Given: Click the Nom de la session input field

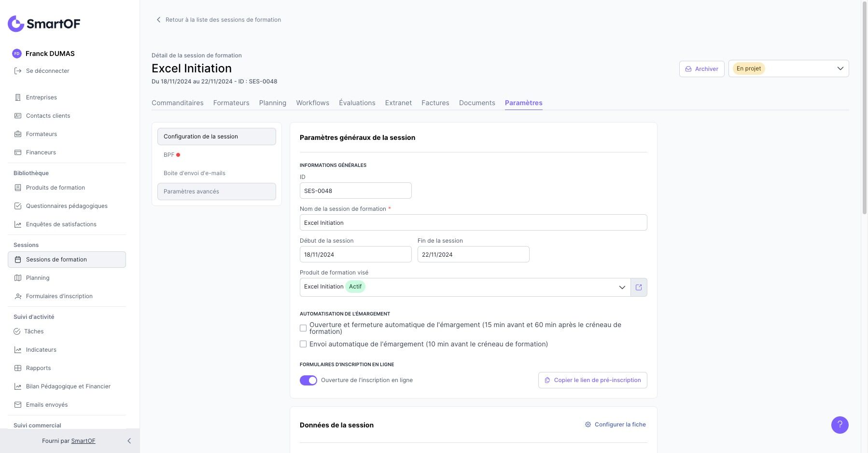Looking at the screenshot, I should point(473,223).
